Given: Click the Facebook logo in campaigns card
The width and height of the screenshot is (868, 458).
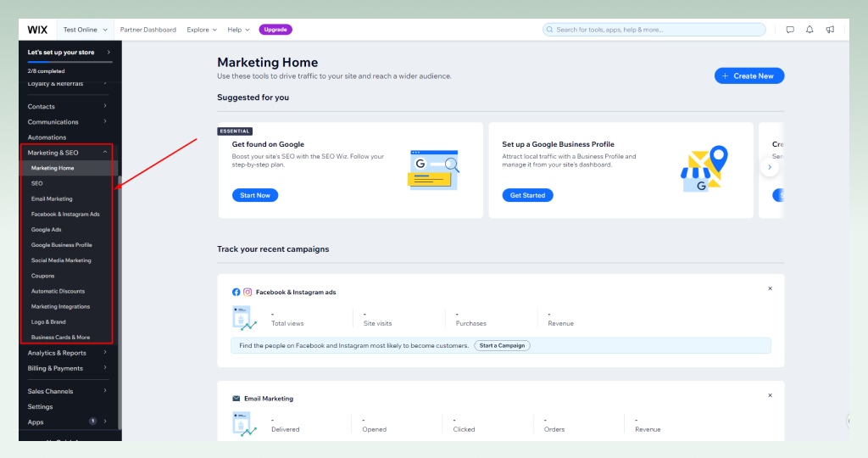Looking at the screenshot, I should (236, 292).
